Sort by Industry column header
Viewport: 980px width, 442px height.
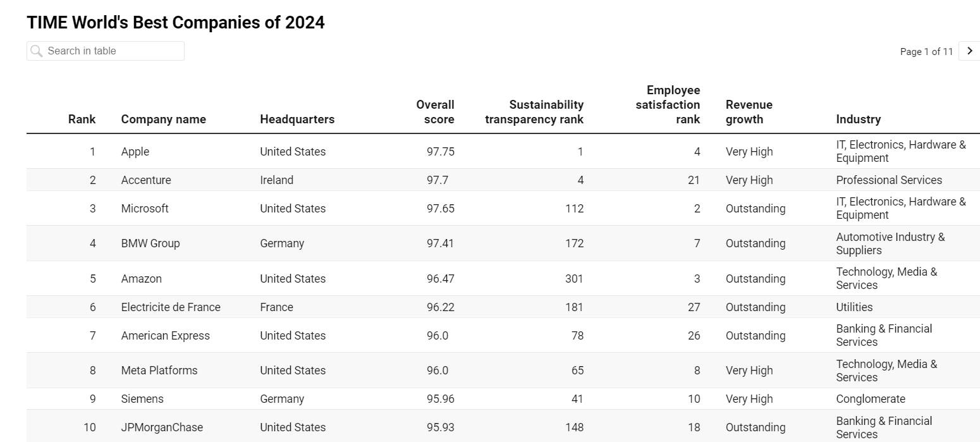click(x=858, y=119)
